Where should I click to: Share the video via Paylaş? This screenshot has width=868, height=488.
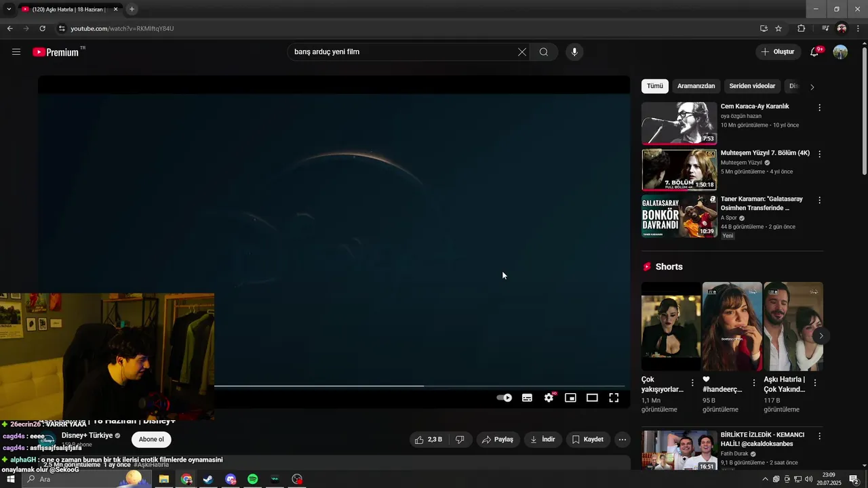pyautogui.click(x=498, y=440)
